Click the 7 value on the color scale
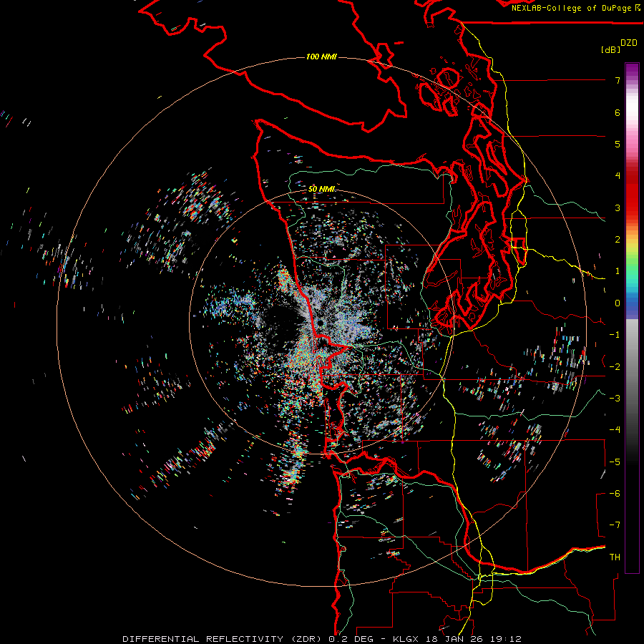Image resolution: width=644 pixels, height=644 pixels. 618,80
